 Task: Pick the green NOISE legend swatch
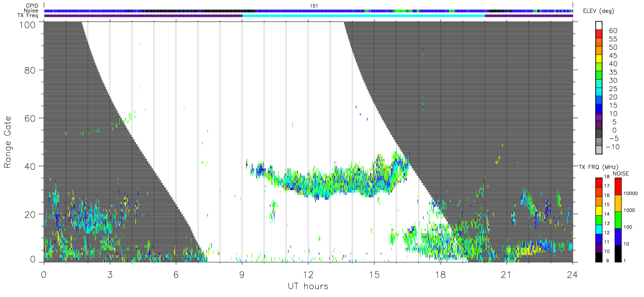point(618,220)
